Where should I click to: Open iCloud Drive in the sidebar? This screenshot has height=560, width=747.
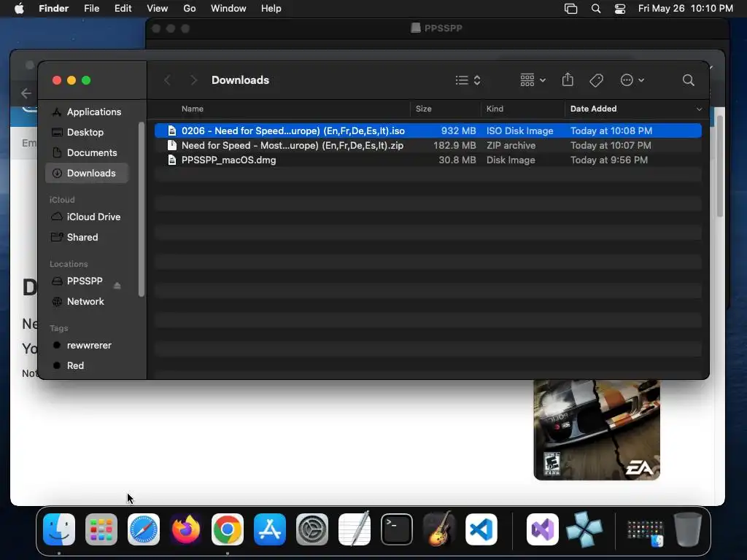(88, 217)
